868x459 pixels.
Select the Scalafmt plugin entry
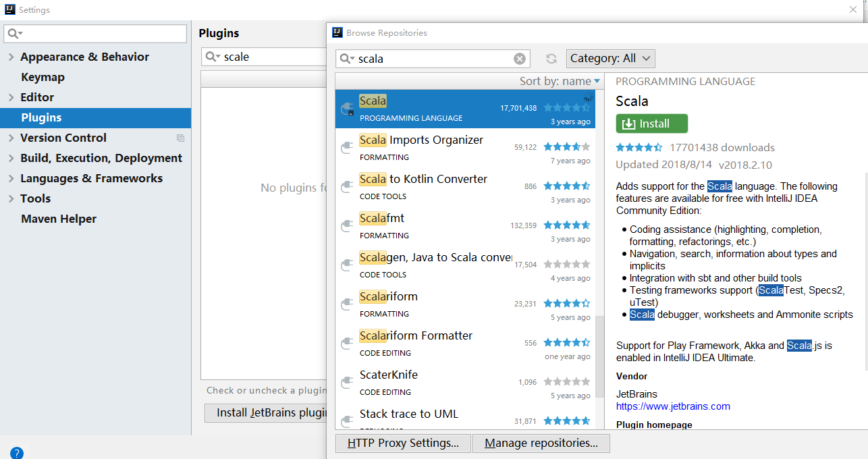465,226
